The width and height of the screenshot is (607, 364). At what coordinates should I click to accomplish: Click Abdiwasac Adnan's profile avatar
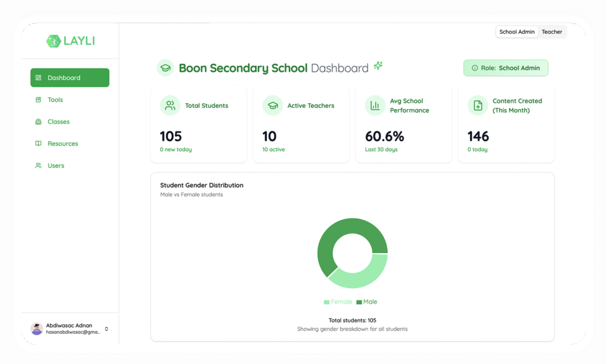(x=37, y=329)
